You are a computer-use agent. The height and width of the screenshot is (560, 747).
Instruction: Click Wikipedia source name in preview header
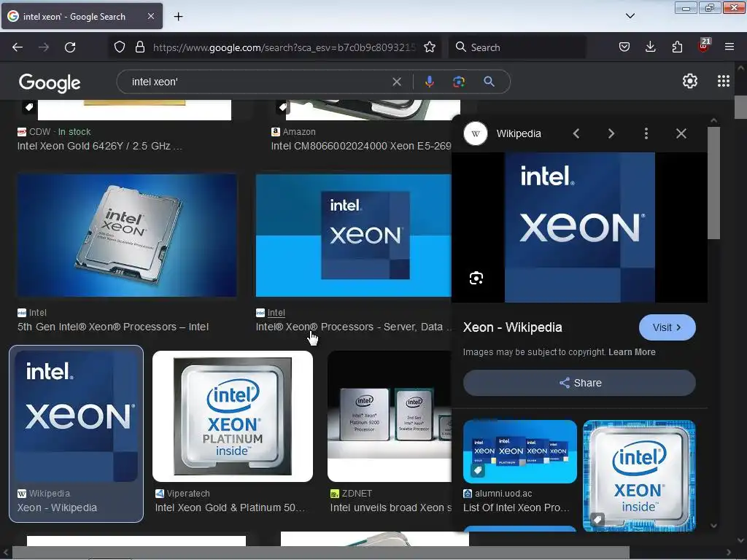coord(519,134)
